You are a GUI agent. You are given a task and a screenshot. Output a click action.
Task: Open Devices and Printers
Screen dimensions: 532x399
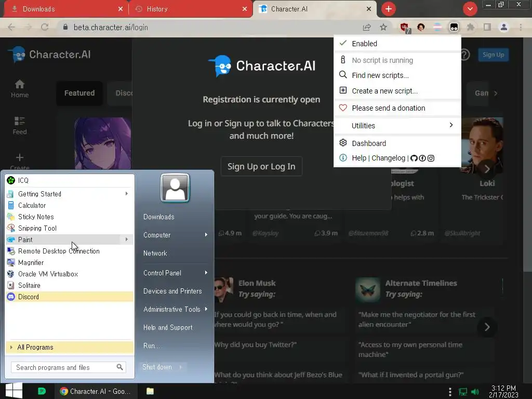click(x=172, y=291)
